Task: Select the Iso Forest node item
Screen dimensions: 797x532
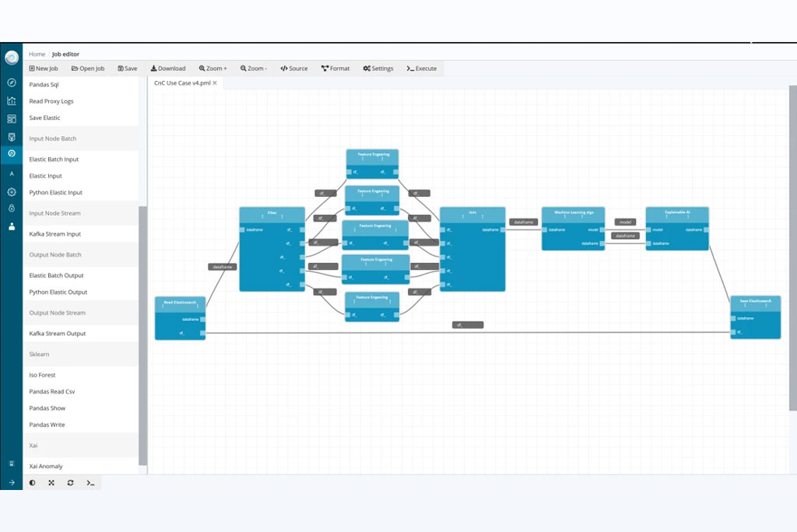Action: 43,375
